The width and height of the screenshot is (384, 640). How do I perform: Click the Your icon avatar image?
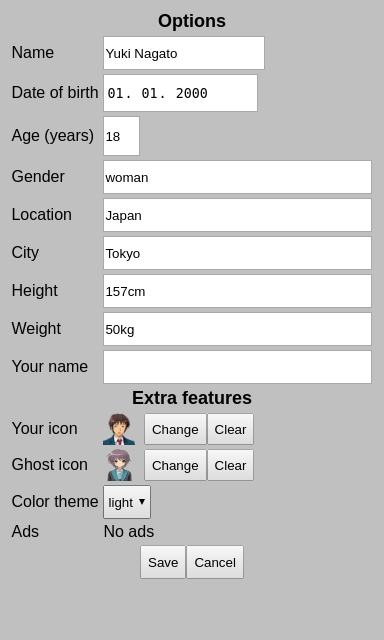pyautogui.click(x=119, y=429)
